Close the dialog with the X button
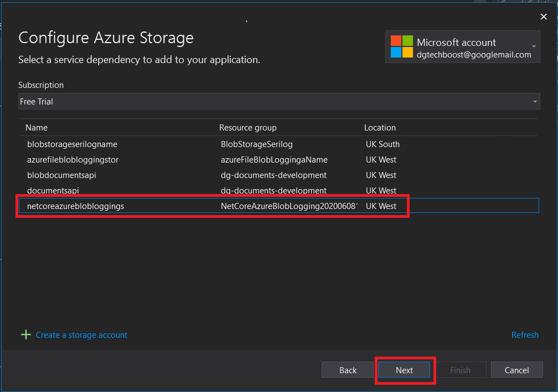Viewport: 558px width, 392px height. point(544,17)
